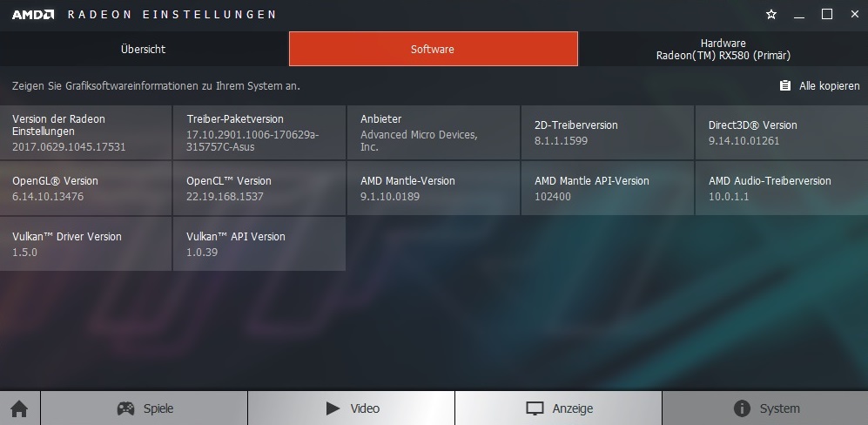Click the AMD Audio-Treiberversion tile
This screenshot has height=425, width=868.
[x=782, y=188]
